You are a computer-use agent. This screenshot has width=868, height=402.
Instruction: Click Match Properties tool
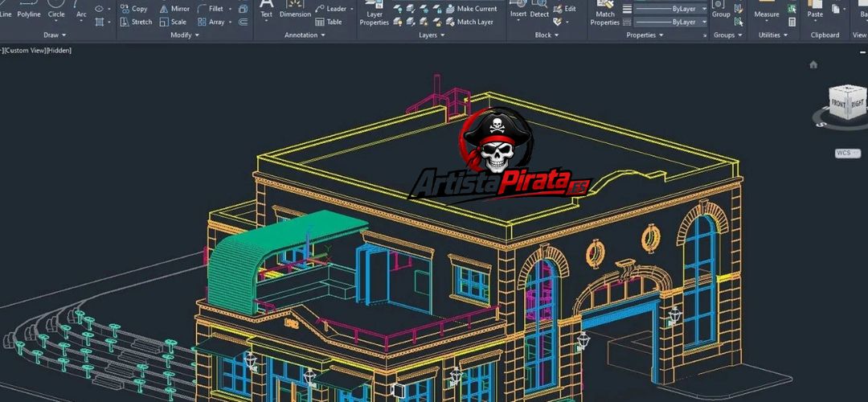pos(604,14)
